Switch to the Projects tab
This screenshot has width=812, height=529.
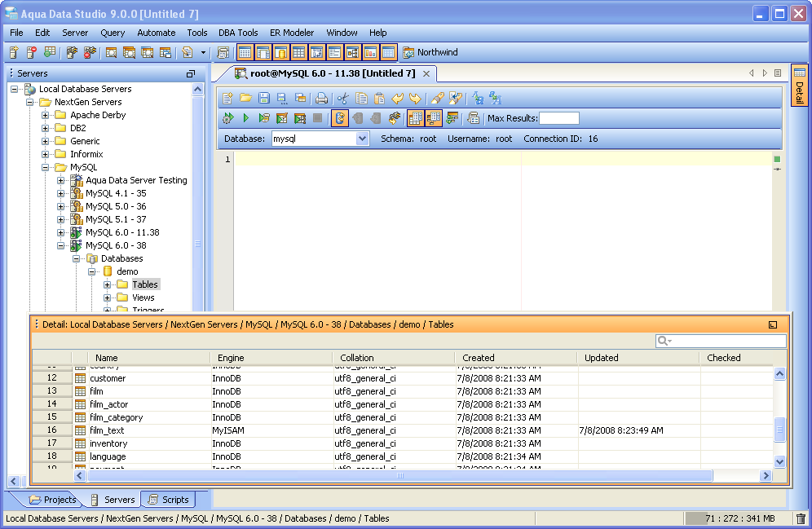tap(52, 500)
